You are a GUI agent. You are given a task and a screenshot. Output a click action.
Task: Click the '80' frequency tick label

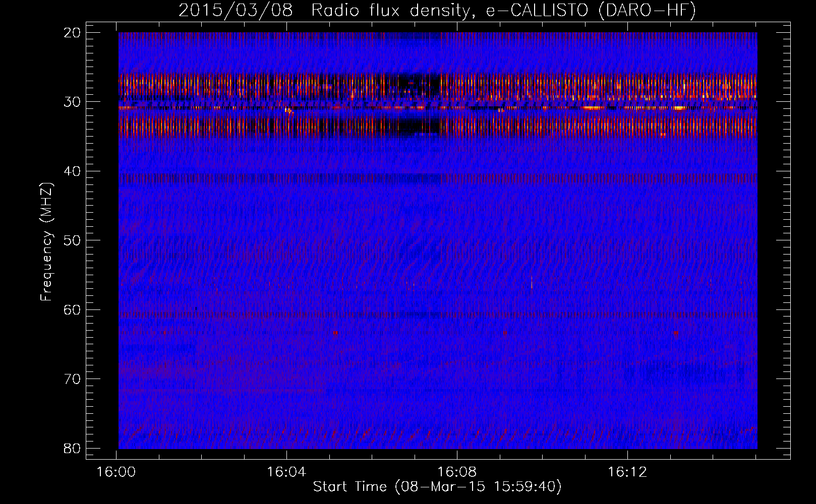coord(73,449)
